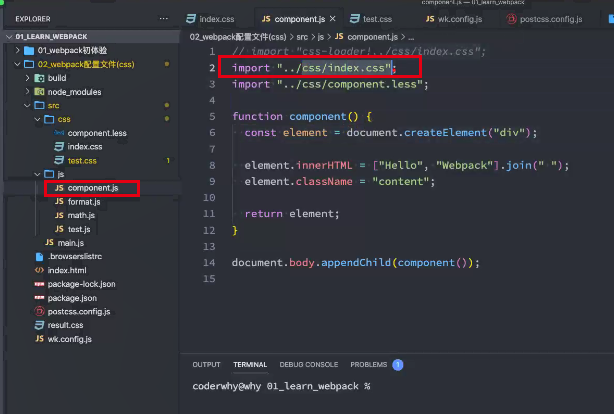Place cursor on the return element line
The width and height of the screenshot is (614, 414).
click(x=292, y=214)
